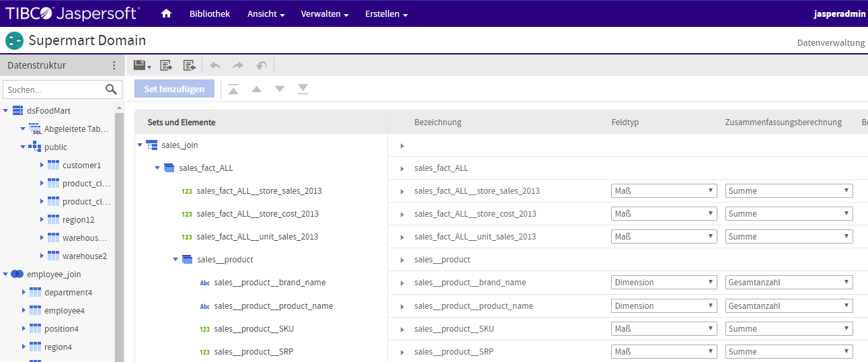Image resolution: width=868 pixels, height=362 pixels.
Task: Click the Undo arrow icon
Action: click(215, 65)
